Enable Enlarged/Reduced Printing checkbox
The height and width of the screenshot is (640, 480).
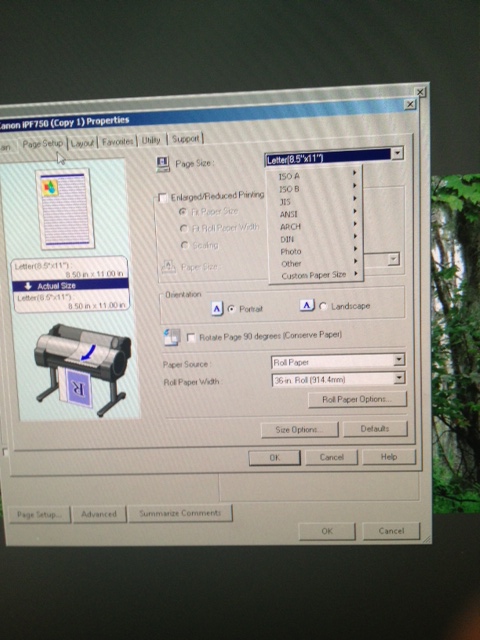tap(163, 198)
